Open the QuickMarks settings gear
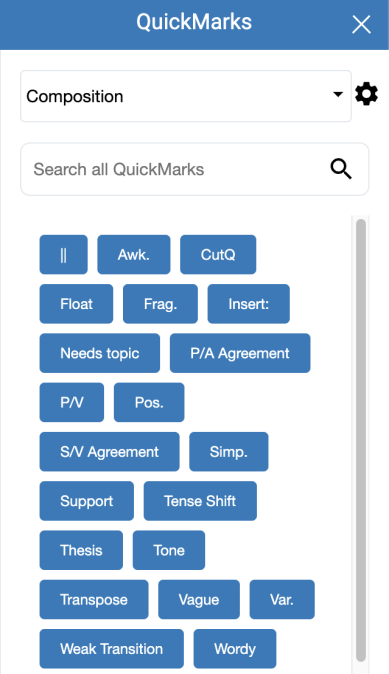This screenshot has width=389, height=674. [366, 95]
